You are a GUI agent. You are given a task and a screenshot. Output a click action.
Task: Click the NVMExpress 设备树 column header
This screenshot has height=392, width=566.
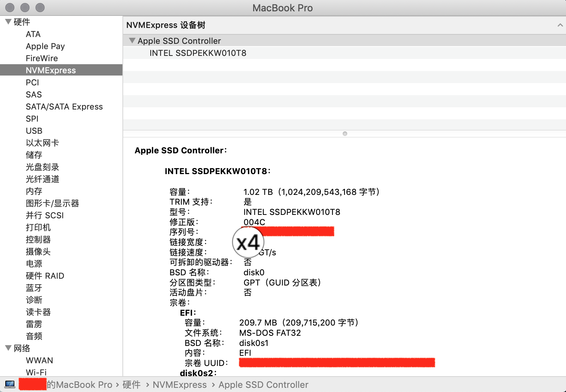click(x=165, y=25)
